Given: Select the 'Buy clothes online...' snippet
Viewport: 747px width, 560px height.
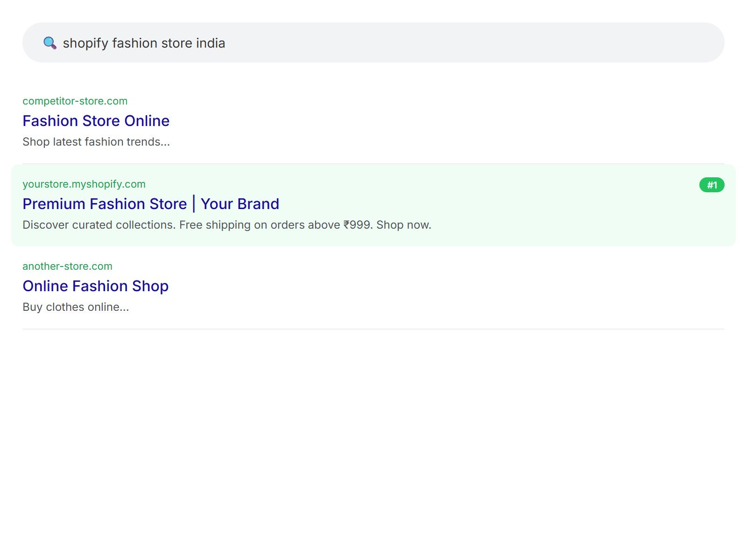Looking at the screenshot, I should pyautogui.click(x=76, y=307).
